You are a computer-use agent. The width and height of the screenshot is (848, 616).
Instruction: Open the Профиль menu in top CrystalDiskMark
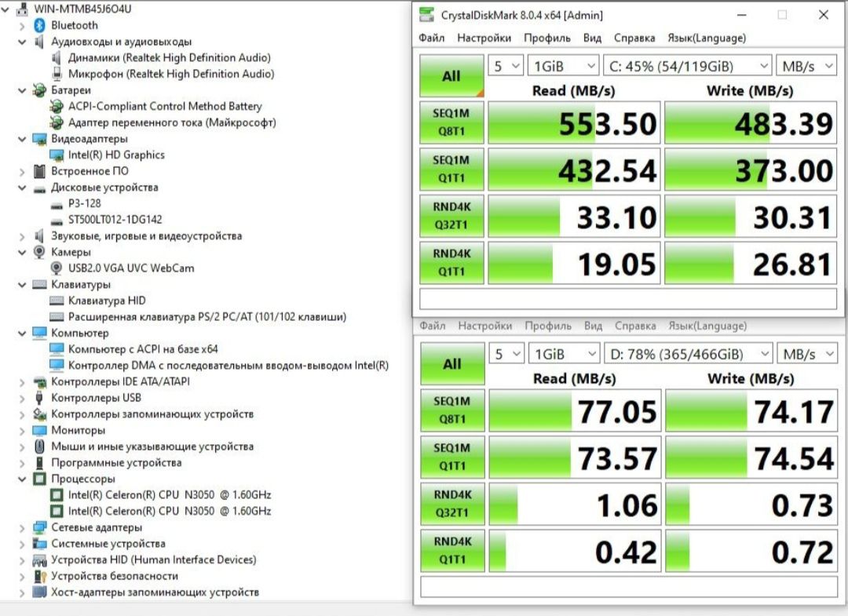pos(546,38)
